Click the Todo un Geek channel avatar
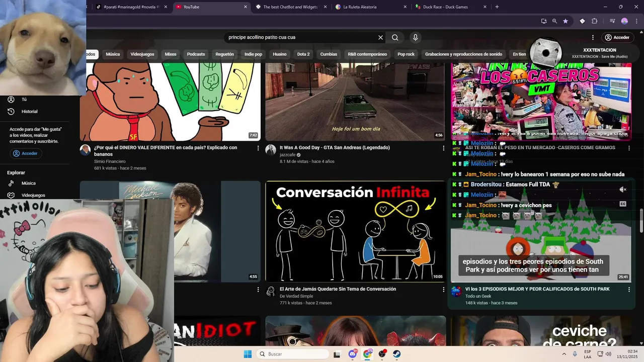Image resolution: width=644 pixels, height=362 pixels. (x=456, y=292)
